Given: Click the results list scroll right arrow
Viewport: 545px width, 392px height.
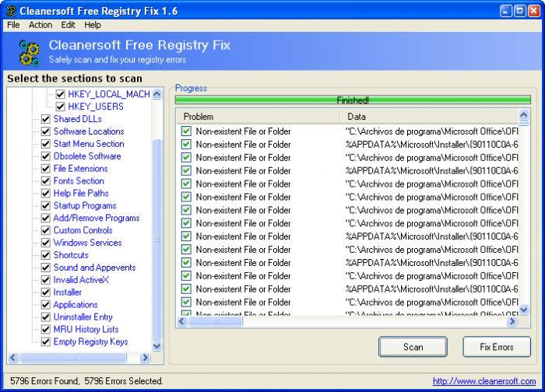Looking at the screenshot, I should [x=512, y=321].
